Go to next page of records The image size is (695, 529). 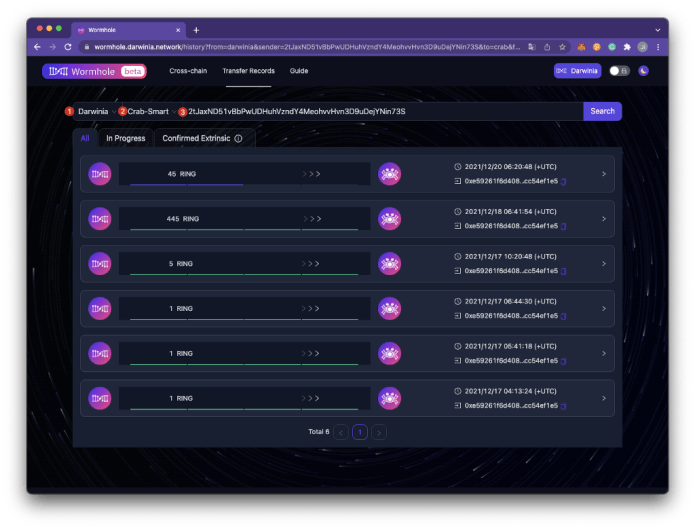[x=379, y=432]
